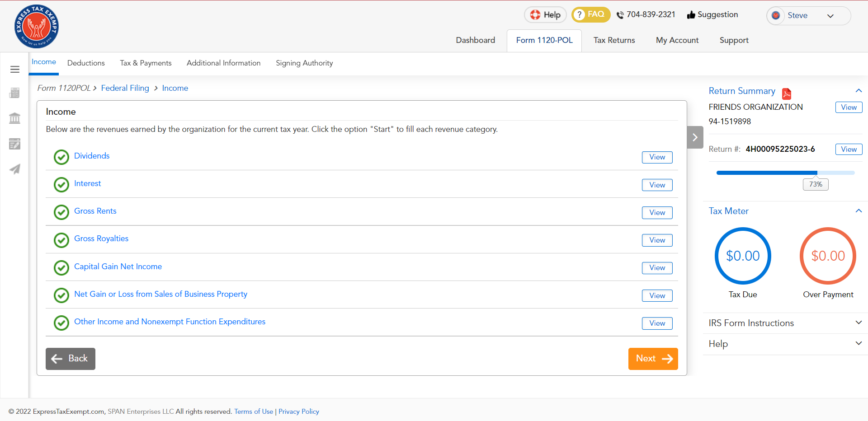Click the Gross Rents green checkmark icon
Screen dimensions: 868x421
61,212
